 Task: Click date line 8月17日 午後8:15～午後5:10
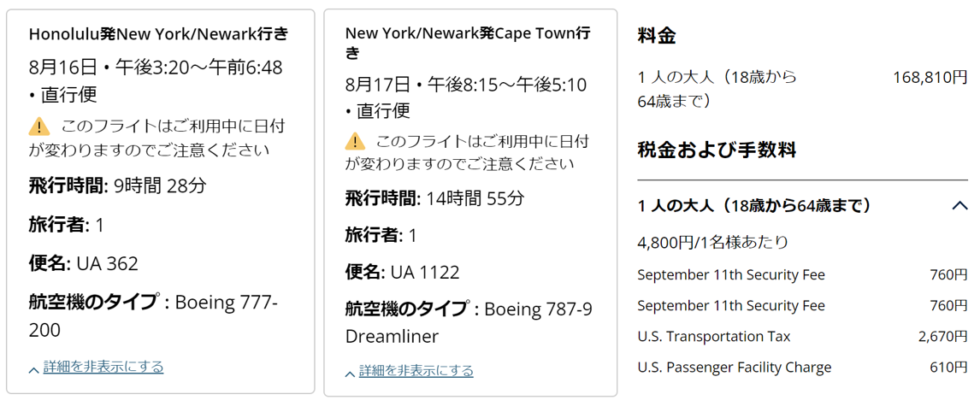pos(466,85)
